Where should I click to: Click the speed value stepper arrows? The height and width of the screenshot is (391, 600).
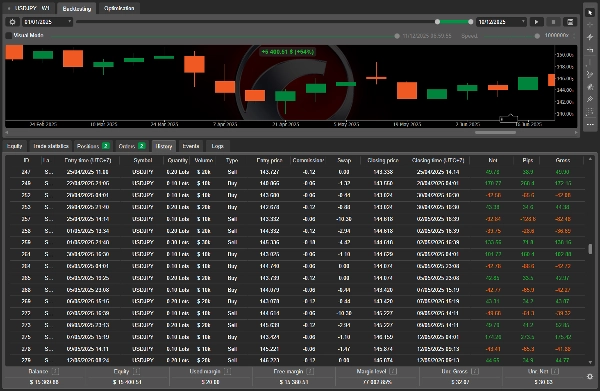pos(574,36)
